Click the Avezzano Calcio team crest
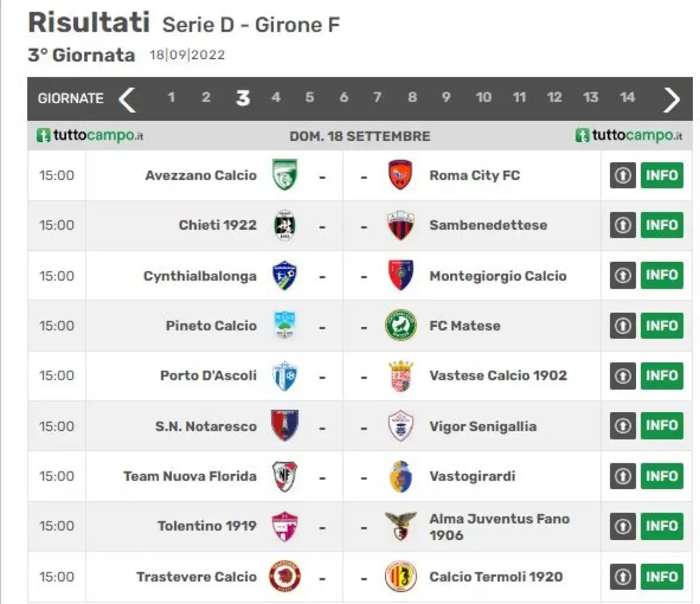The image size is (700, 604). coord(284,175)
